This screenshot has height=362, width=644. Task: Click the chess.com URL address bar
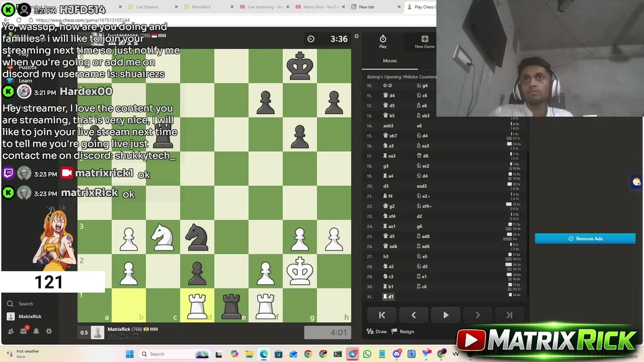(x=83, y=20)
